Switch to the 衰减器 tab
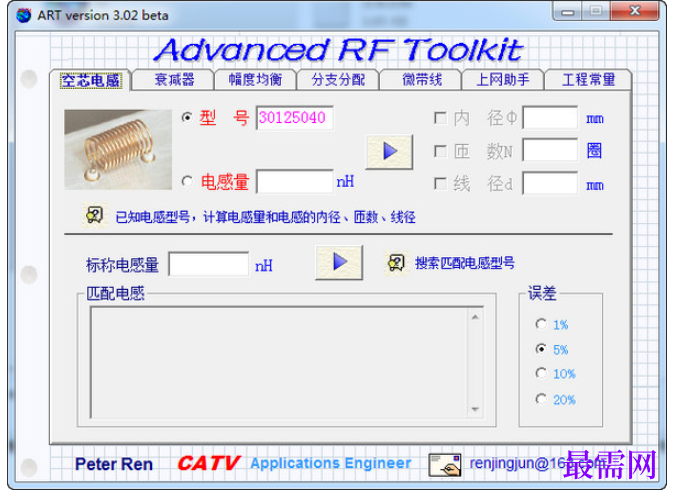 (174, 80)
